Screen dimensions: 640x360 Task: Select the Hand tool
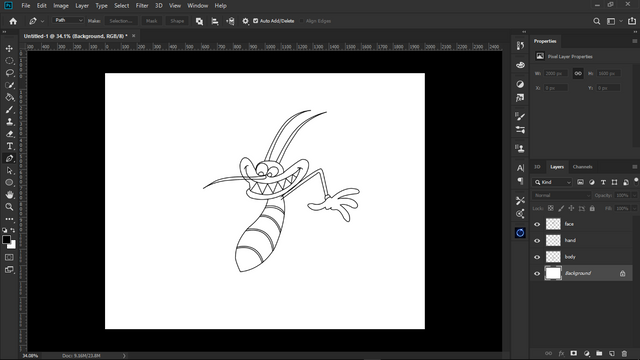9,195
